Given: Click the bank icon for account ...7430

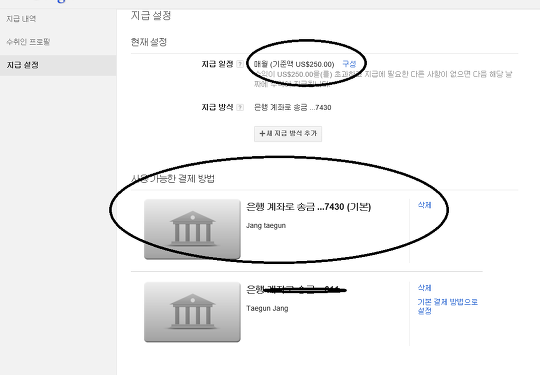Looking at the screenshot, I should point(192,229).
